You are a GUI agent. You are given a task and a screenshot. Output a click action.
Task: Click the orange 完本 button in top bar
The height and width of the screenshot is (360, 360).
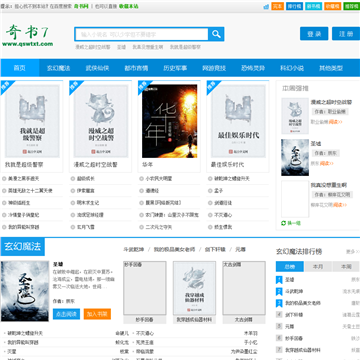[278, 6]
